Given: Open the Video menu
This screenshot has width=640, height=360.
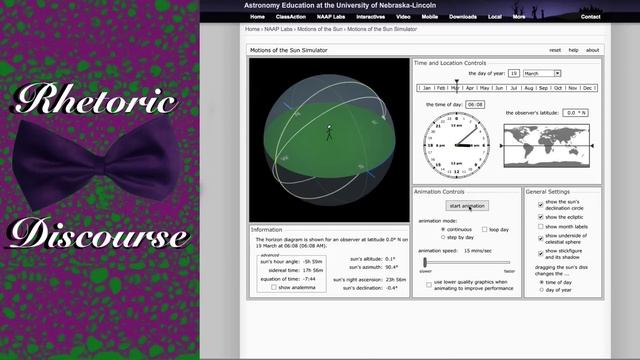Looking at the screenshot, I should click(x=403, y=17).
